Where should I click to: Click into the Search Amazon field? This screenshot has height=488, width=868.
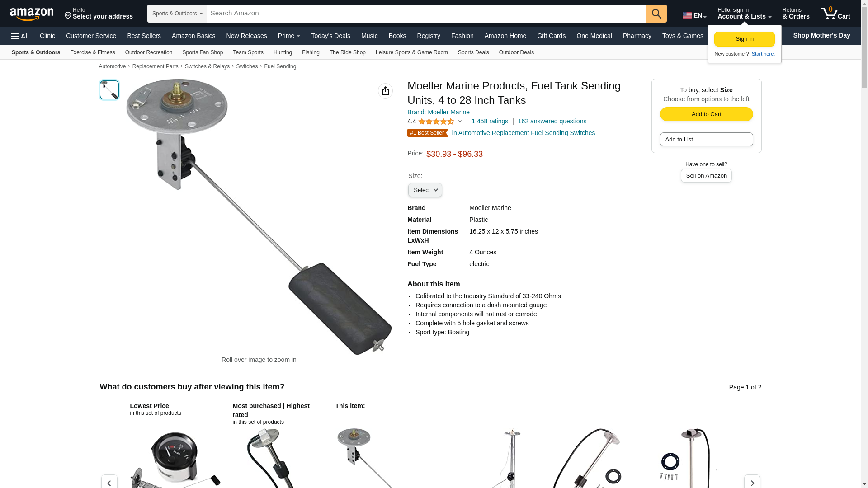click(426, 14)
